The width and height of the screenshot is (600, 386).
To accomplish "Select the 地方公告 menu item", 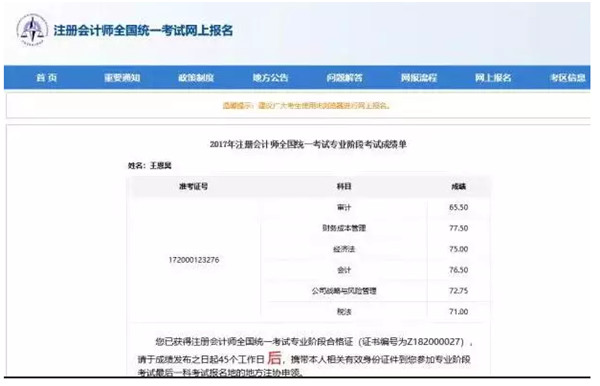I will (270, 78).
